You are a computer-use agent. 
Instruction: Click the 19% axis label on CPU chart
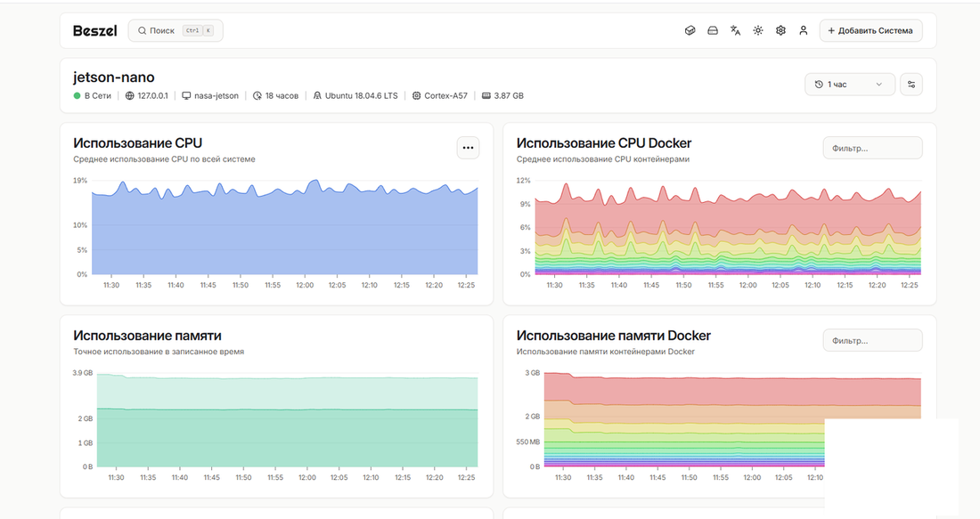click(80, 181)
